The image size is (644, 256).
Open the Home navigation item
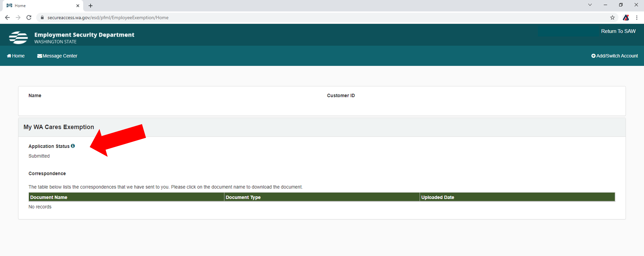(x=16, y=56)
